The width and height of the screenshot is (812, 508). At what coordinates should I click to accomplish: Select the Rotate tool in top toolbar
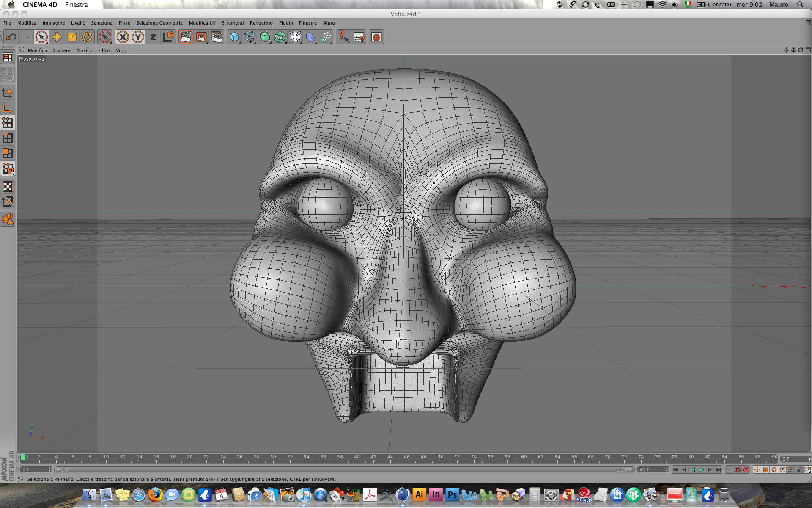click(87, 37)
